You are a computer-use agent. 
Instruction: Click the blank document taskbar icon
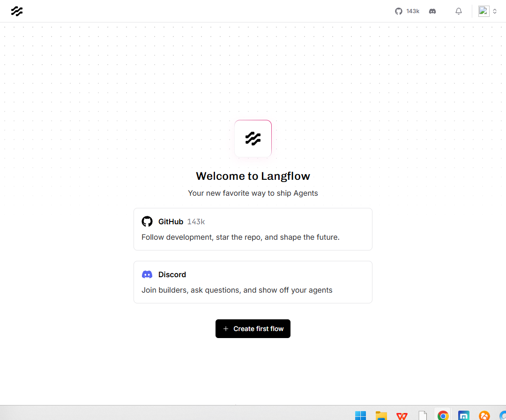coord(423,415)
